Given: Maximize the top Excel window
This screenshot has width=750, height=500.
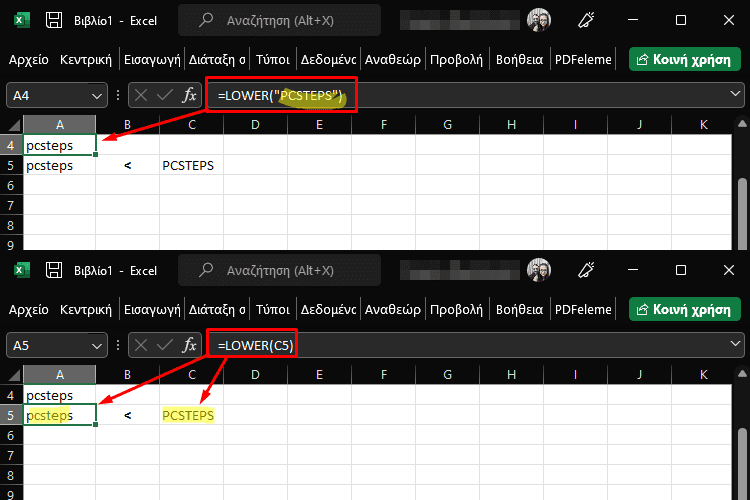Looking at the screenshot, I should coord(681,20).
